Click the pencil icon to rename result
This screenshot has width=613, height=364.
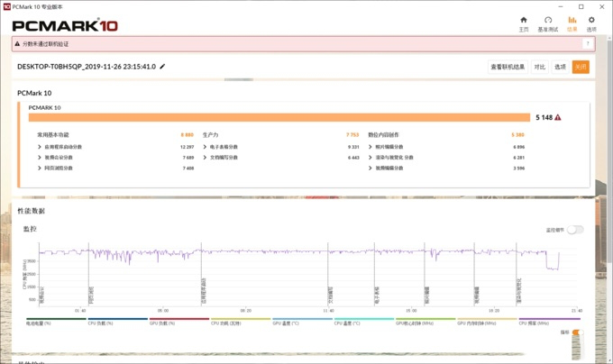point(163,67)
